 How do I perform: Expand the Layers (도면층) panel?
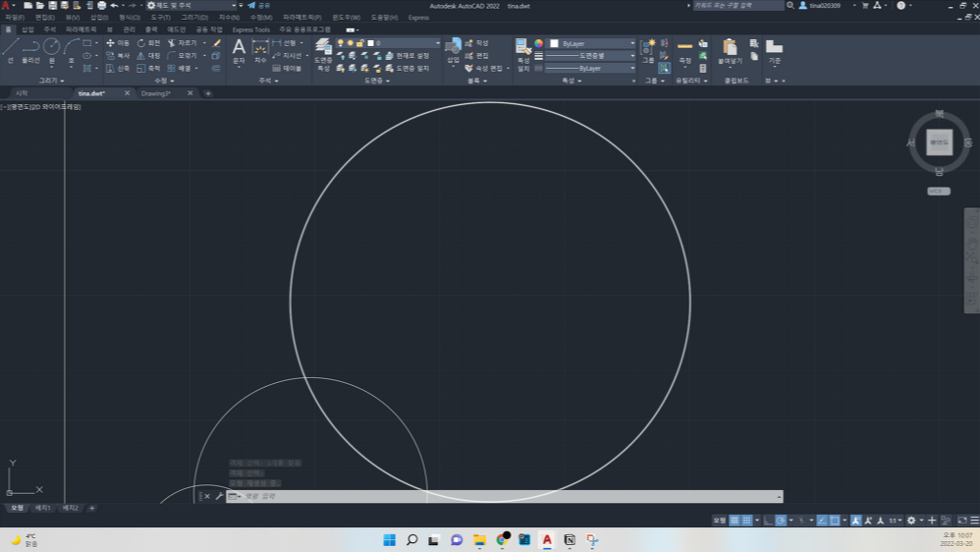coord(377,81)
